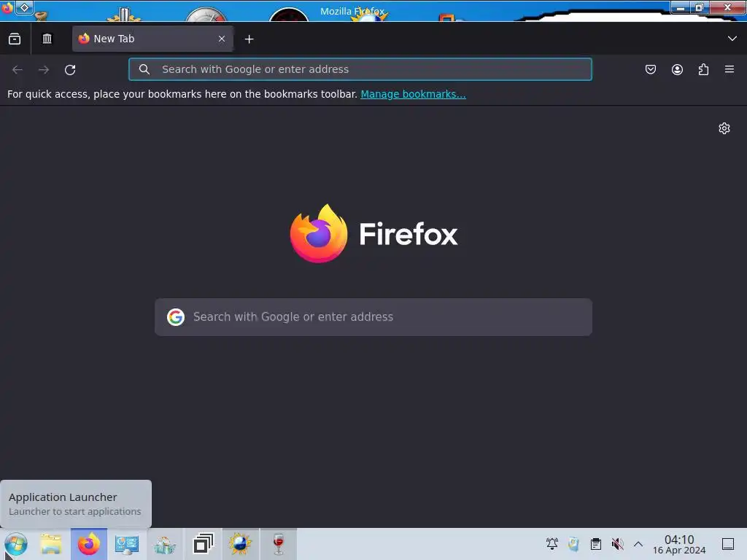The height and width of the screenshot is (560, 747).
Task: Minimize the Mozilla Firefox window
Action: tap(681, 7)
